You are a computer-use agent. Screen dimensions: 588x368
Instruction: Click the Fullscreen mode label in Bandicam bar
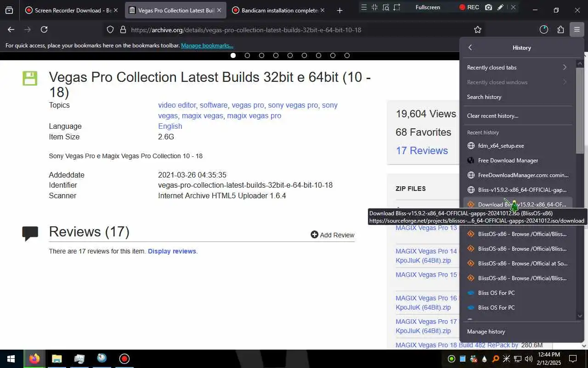428,7
